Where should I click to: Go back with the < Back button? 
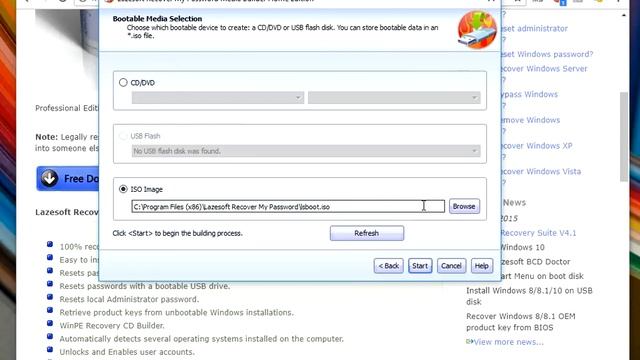coord(388,266)
